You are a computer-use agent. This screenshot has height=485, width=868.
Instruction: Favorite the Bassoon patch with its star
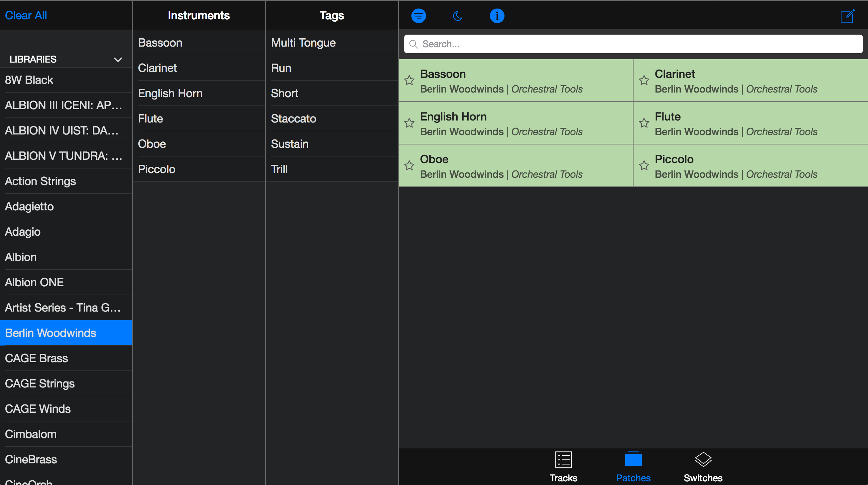click(409, 80)
